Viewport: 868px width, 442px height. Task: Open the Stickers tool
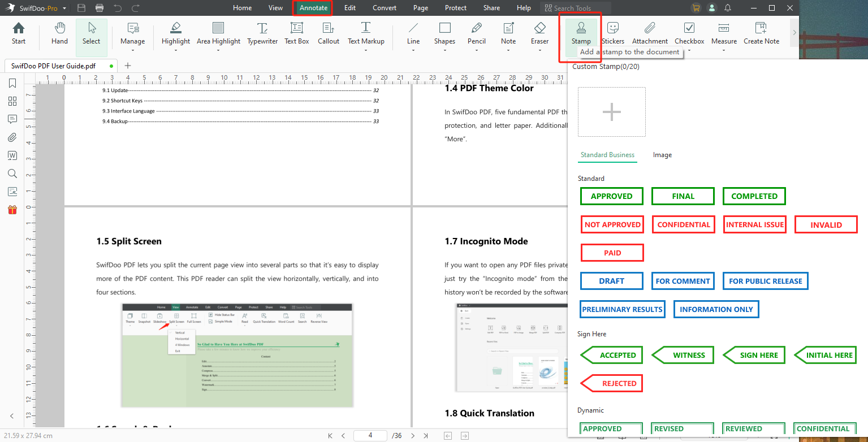(613, 33)
